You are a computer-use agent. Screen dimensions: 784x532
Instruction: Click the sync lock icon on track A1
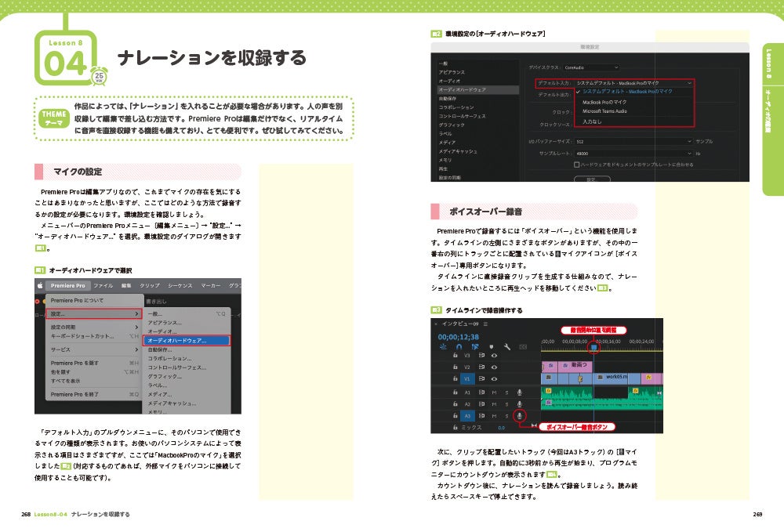(481, 393)
